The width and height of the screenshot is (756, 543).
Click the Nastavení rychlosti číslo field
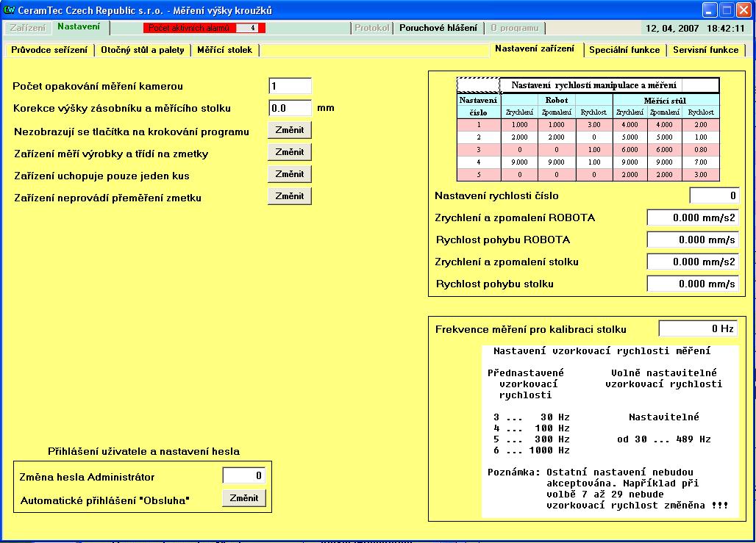(713, 195)
